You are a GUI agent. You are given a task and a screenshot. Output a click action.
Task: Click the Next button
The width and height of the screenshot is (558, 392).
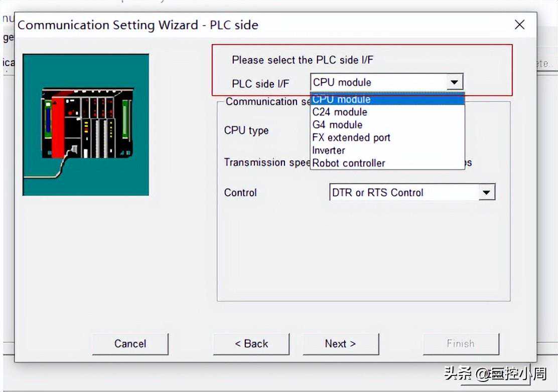click(x=341, y=344)
